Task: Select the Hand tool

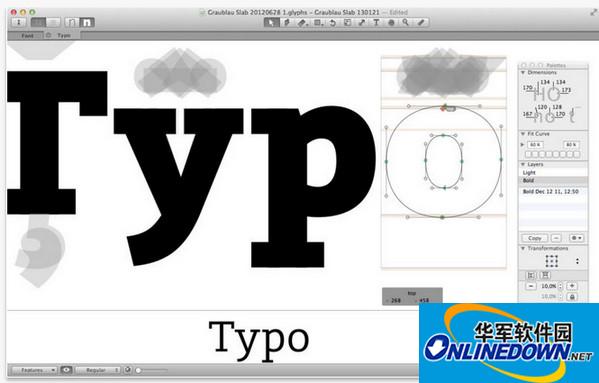Action: (391, 23)
